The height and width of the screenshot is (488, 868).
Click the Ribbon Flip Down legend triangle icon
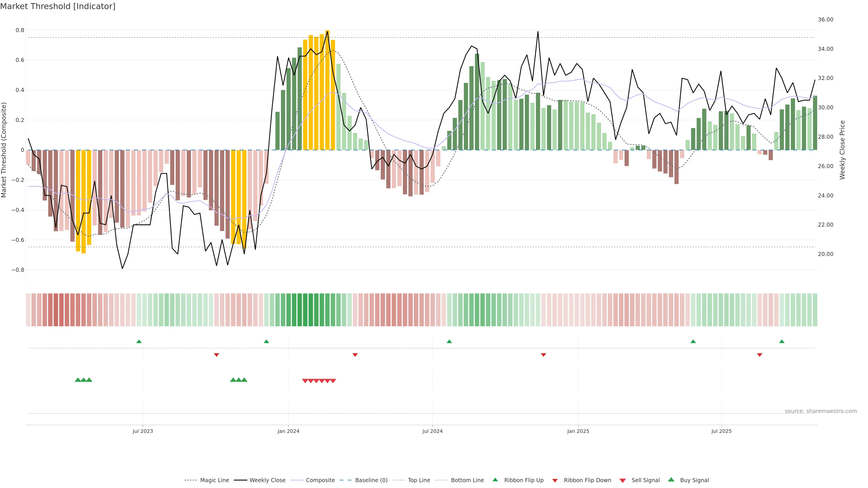555,481
